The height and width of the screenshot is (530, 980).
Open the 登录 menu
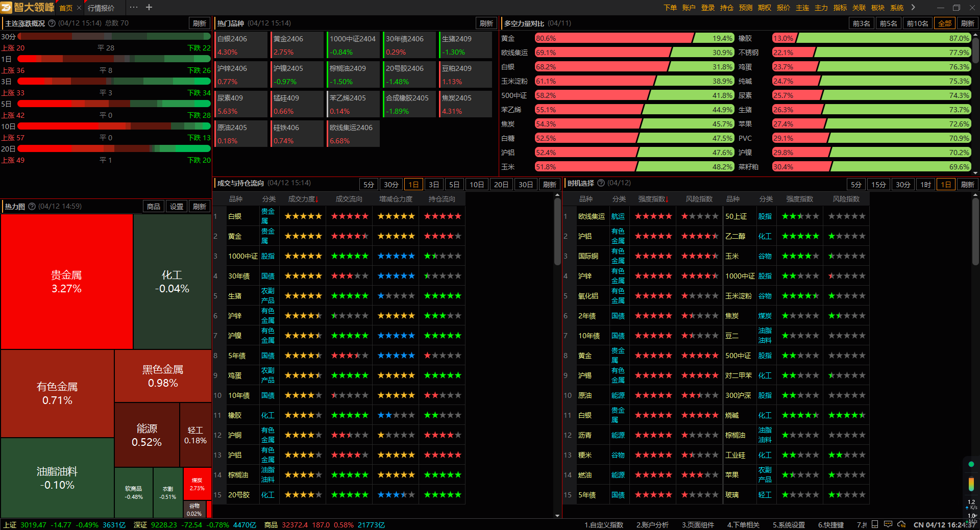tap(708, 8)
